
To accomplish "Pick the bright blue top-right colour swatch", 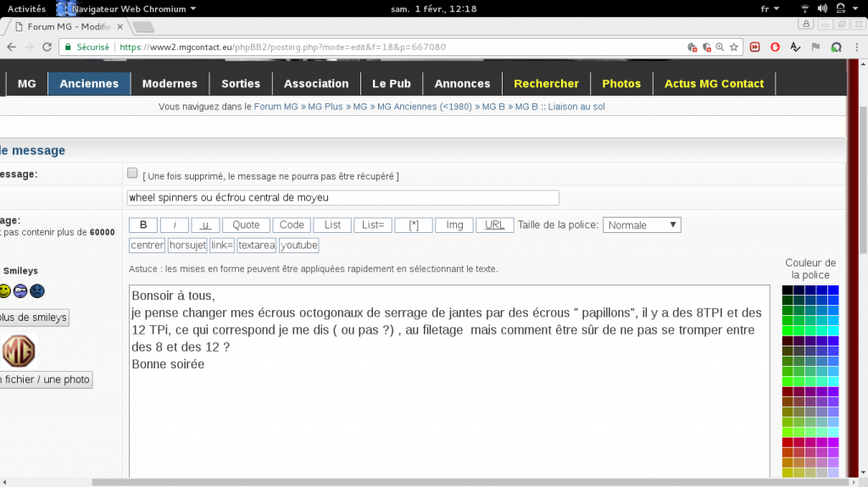I will pyautogui.click(x=833, y=290).
